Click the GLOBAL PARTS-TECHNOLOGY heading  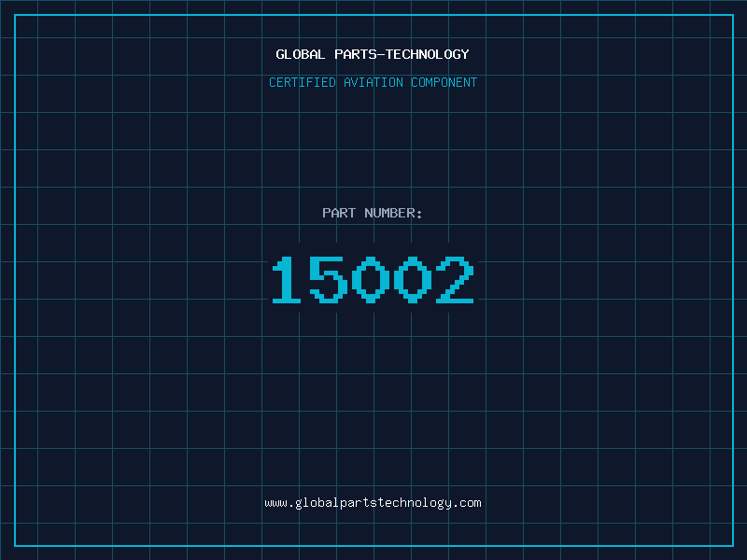click(x=373, y=54)
